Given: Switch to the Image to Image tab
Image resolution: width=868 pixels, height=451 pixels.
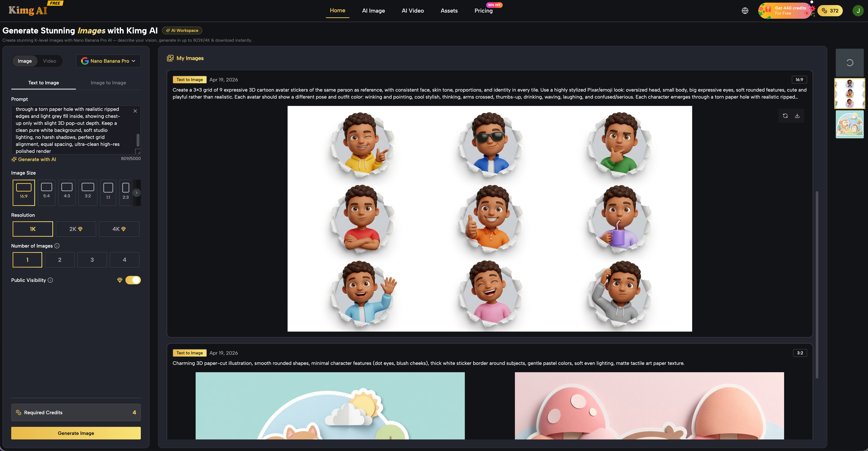Looking at the screenshot, I should pos(108,82).
